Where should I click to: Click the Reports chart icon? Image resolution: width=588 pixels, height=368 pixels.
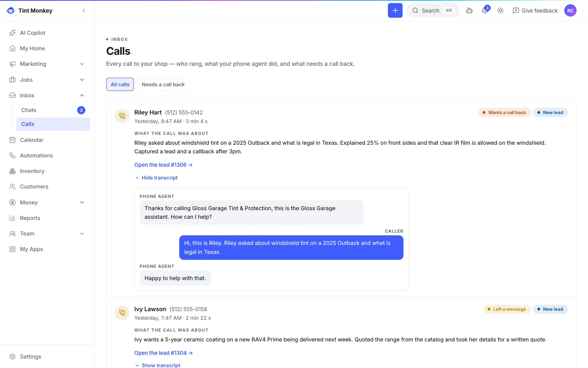tap(12, 218)
